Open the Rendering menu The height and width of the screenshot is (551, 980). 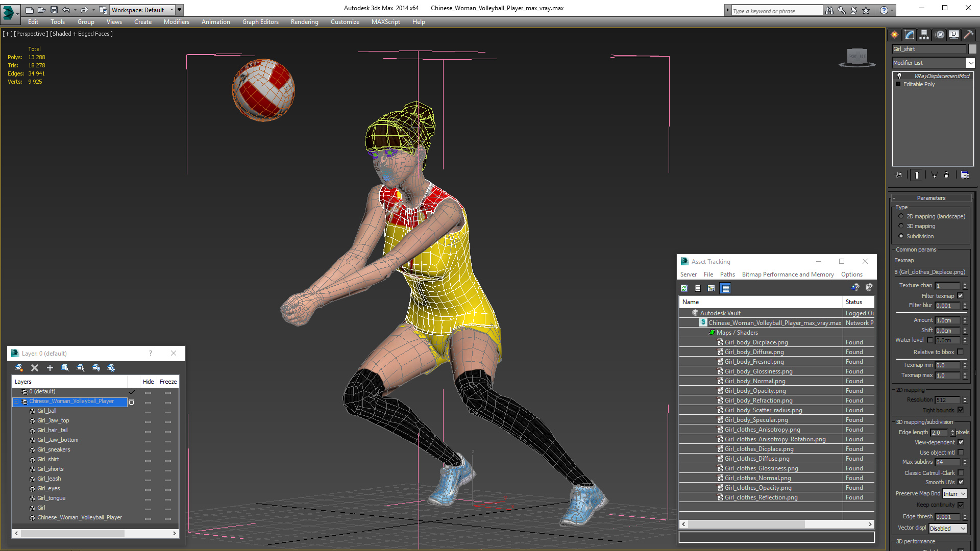pos(305,22)
